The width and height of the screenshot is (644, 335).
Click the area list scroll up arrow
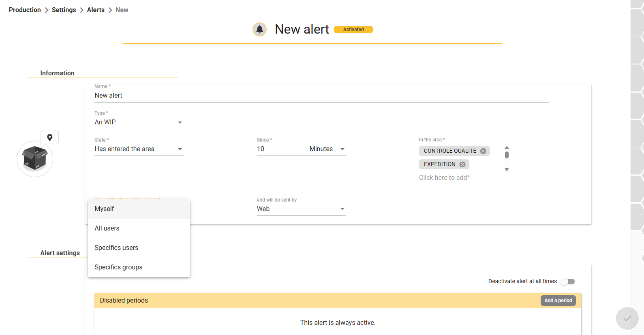click(x=507, y=148)
